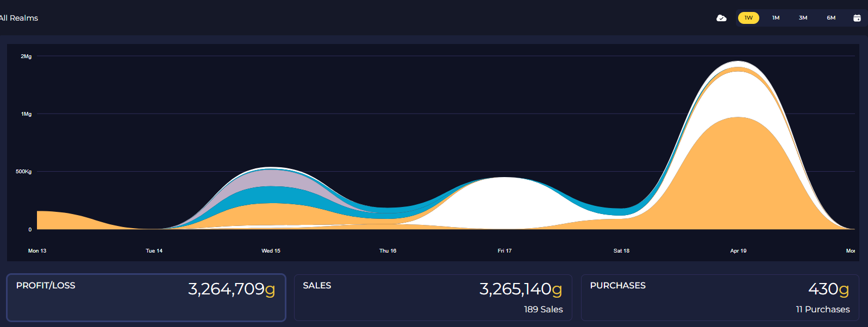Image resolution: width=868 pixels, height=327 pixels.
Task: Select the Sales summary card
Action: pyautogui.click(x=433, y=298)
